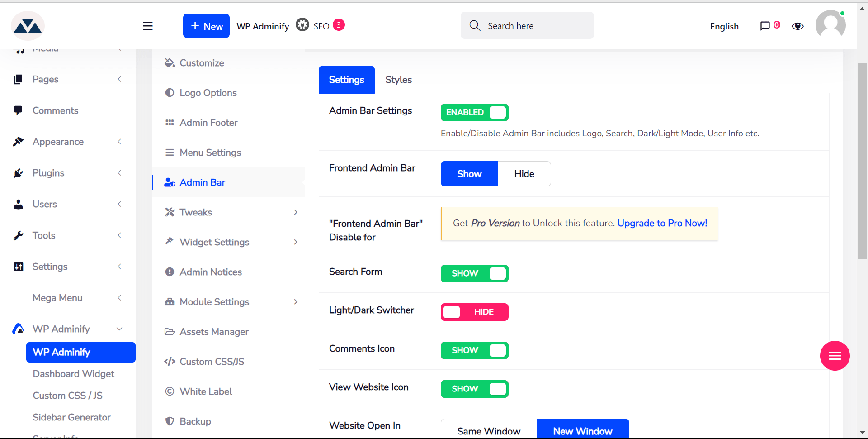
Task: Expand the Mega Menu submenu chevron
Action: click(119, 298)
